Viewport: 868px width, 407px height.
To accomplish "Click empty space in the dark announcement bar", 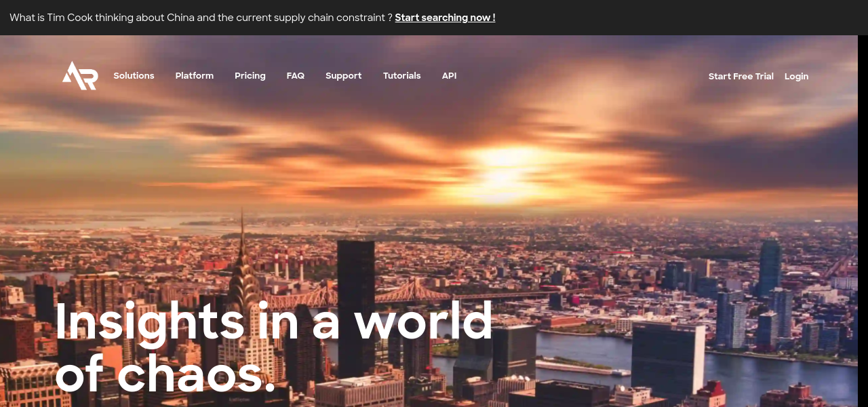I will tap(678, 18).
